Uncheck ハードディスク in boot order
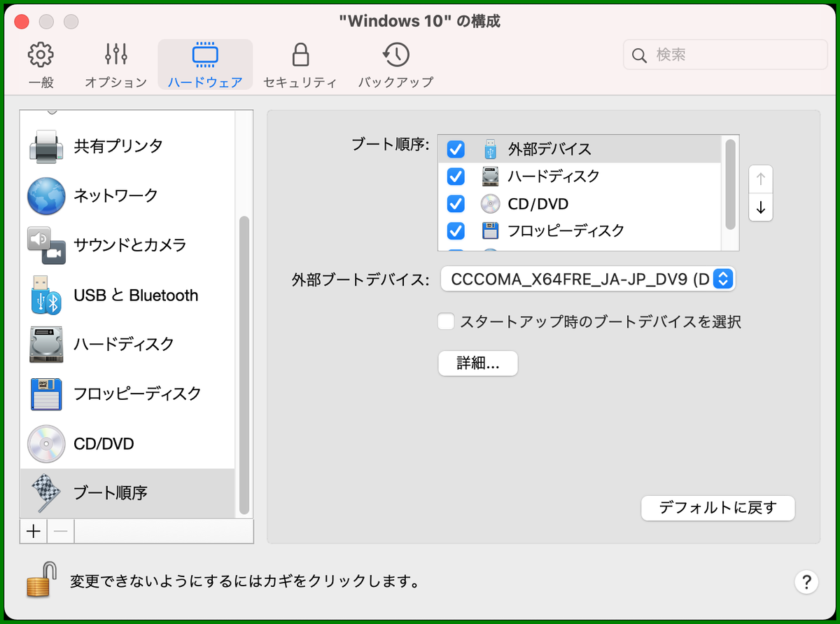Image resolution: width=840 pixels, height=624 pixels. click(456, 176)
